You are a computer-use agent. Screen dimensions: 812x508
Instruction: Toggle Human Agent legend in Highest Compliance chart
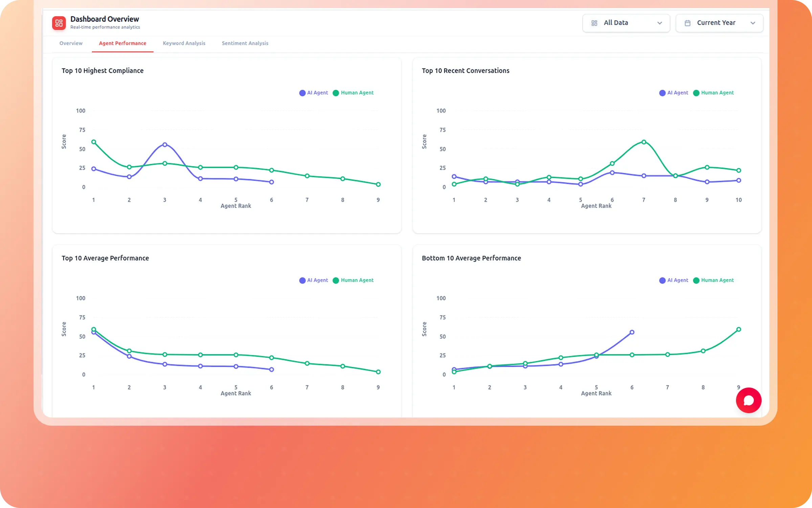353,93
